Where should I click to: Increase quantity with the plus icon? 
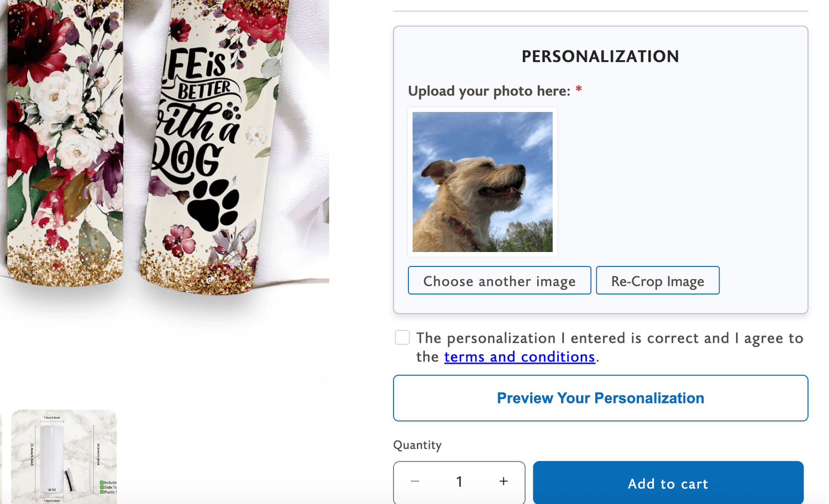pos(503,481)
